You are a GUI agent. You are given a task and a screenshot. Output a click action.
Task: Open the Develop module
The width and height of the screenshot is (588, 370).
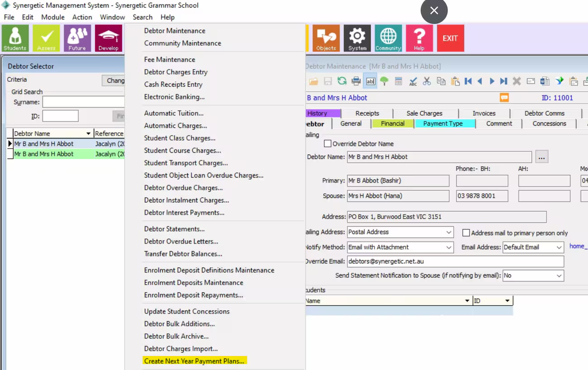pos(109,38)
